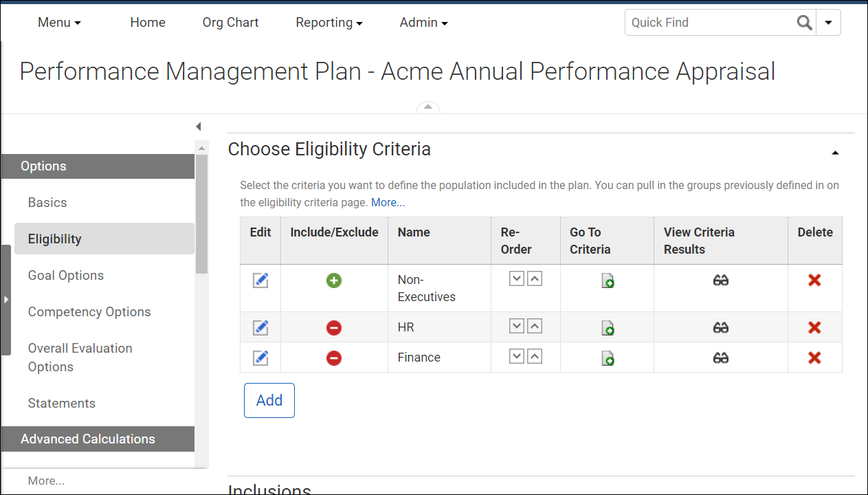The image size is (868, 495).
Task: Open the Quick Find dropdown arrow
Action: 828,22
